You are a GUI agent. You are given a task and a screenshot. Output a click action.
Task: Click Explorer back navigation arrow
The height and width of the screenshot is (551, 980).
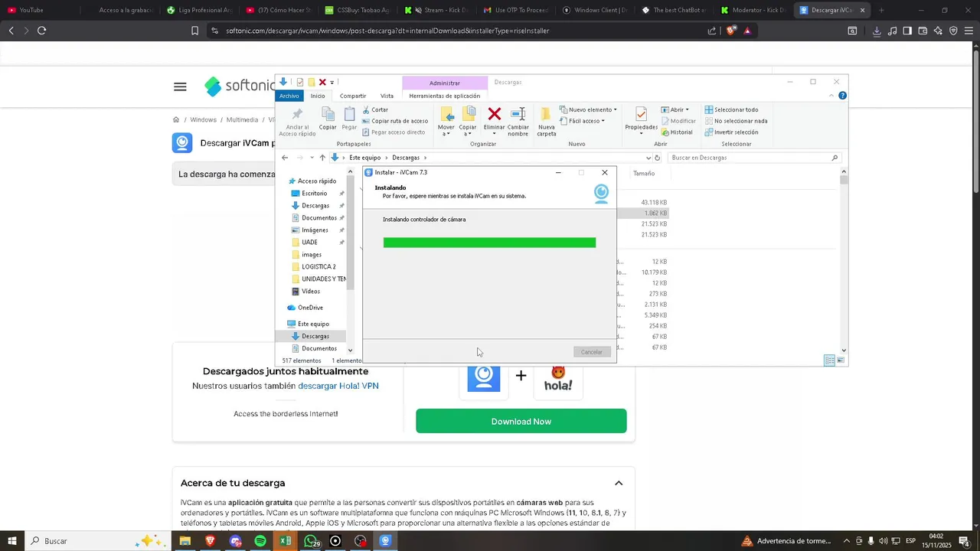coord(285,158)
